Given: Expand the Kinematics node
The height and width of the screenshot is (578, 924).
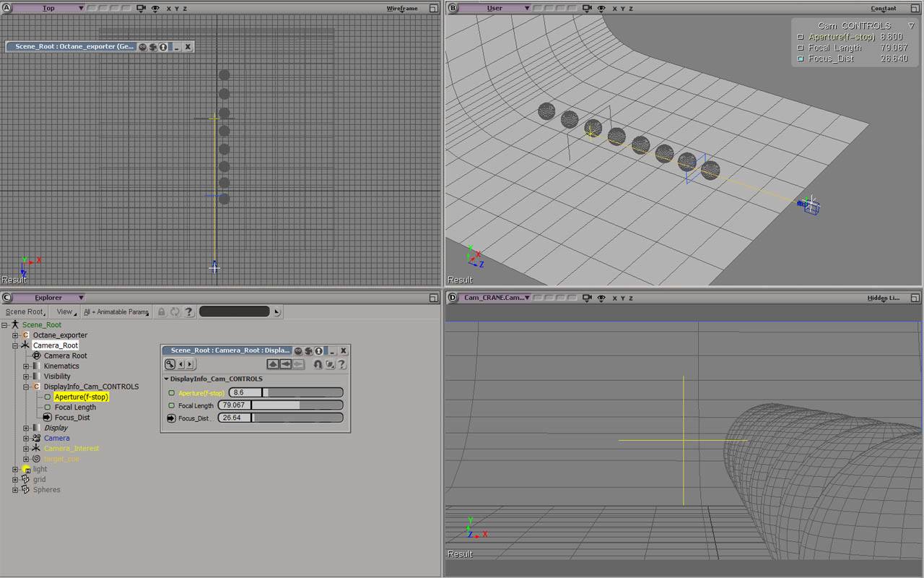Looking at the screenshot, I should tap(26, 366).
